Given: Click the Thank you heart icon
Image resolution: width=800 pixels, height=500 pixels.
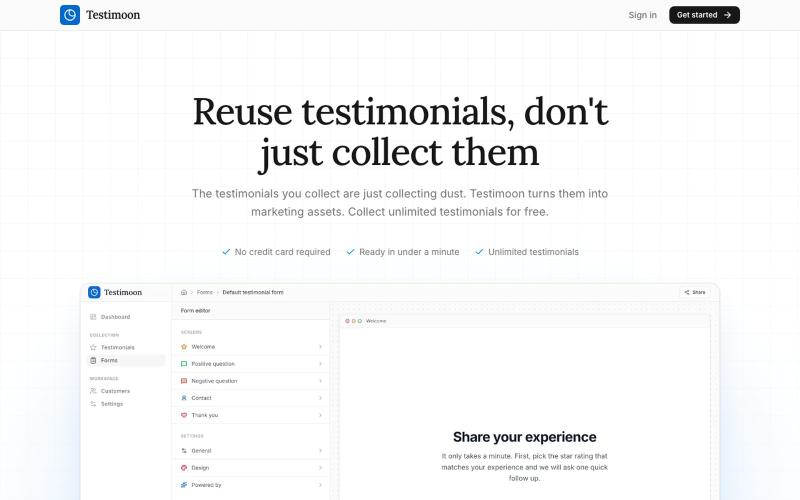Looking at the screenshot, I should tap(184, 415).
